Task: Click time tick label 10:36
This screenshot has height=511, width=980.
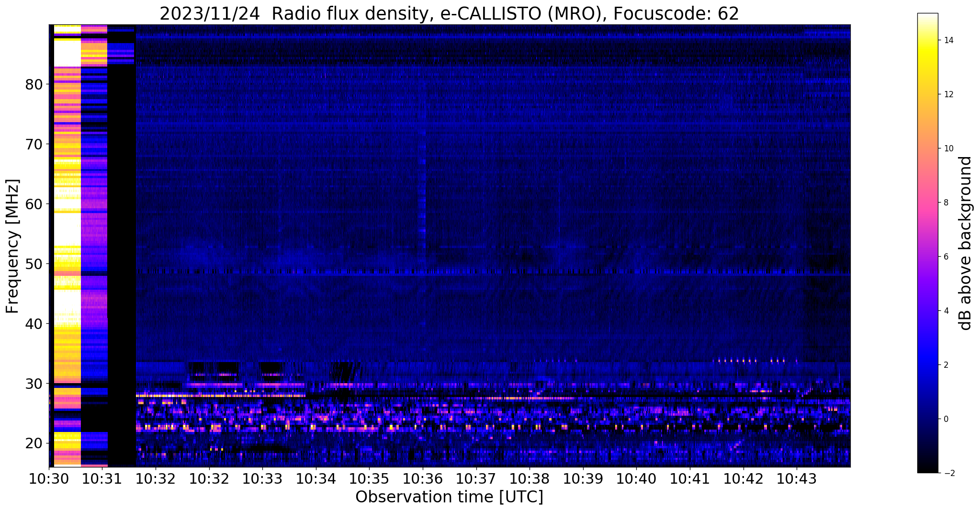Action: point(423,478)
